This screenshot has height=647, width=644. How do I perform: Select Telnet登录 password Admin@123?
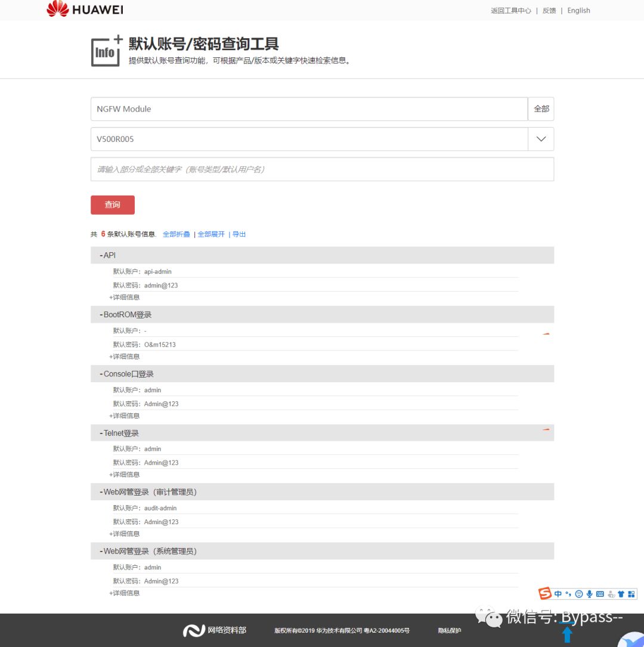click(x=162, y=463)
